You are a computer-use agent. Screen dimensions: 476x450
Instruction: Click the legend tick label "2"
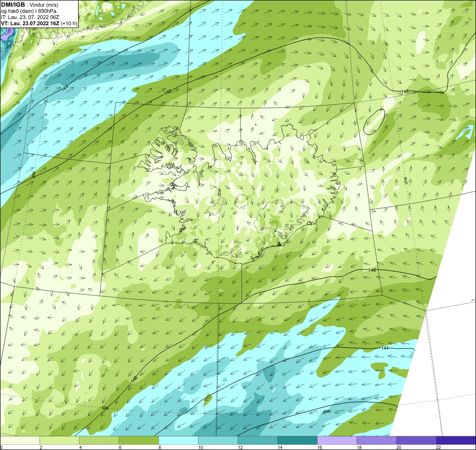coord(40,447)
